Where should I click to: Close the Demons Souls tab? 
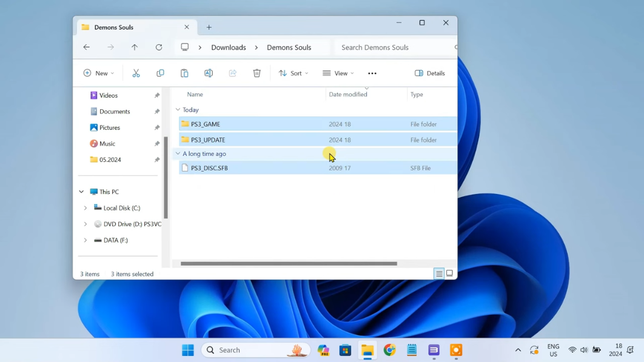(x=187, y=27)
